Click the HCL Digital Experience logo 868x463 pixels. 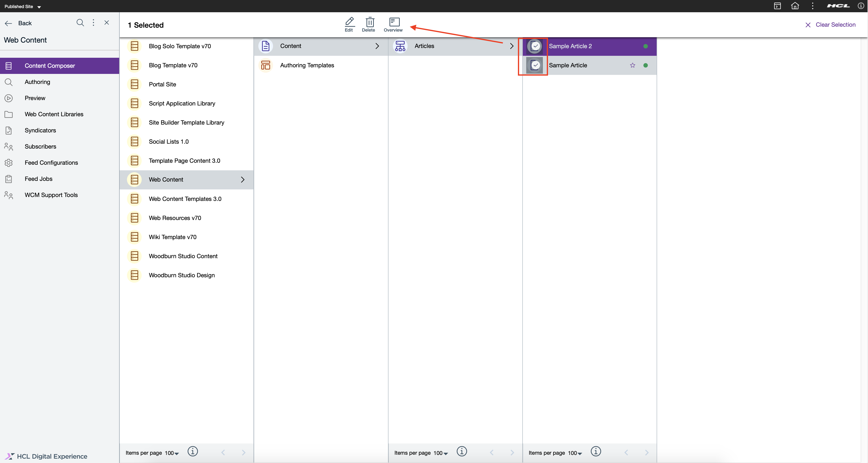(x=46, y=456)
